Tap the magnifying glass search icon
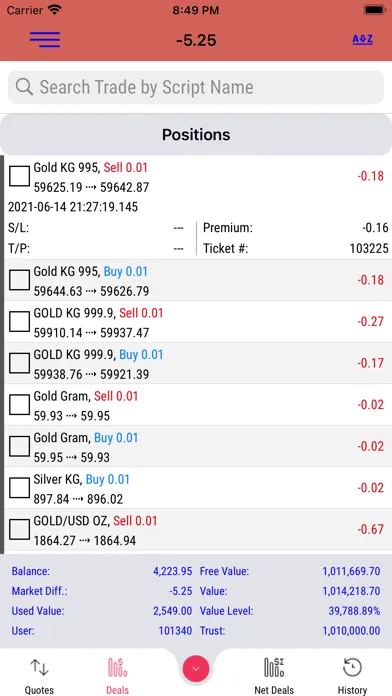The width and height of the screenshot is (392, 696). point(24,87)
